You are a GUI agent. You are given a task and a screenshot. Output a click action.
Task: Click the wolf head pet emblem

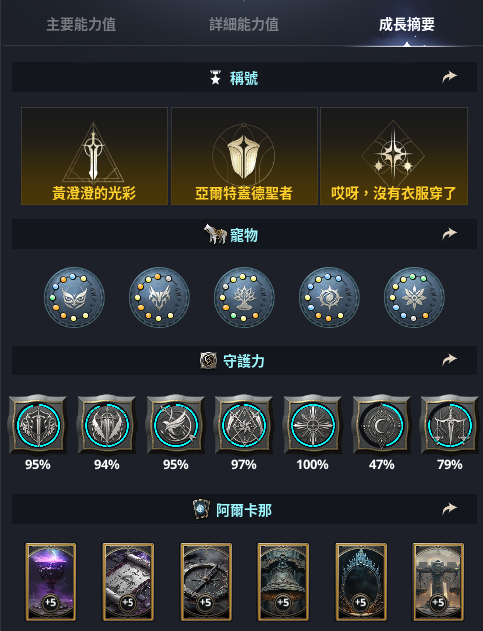pos(159,297)
